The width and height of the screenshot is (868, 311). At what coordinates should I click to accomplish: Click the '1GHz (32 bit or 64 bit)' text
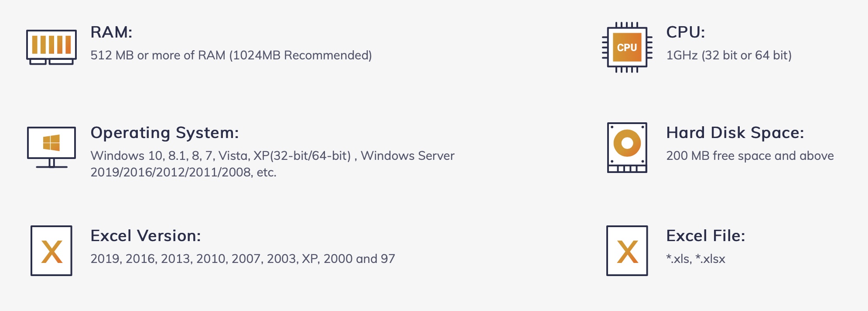pos(728,55)
